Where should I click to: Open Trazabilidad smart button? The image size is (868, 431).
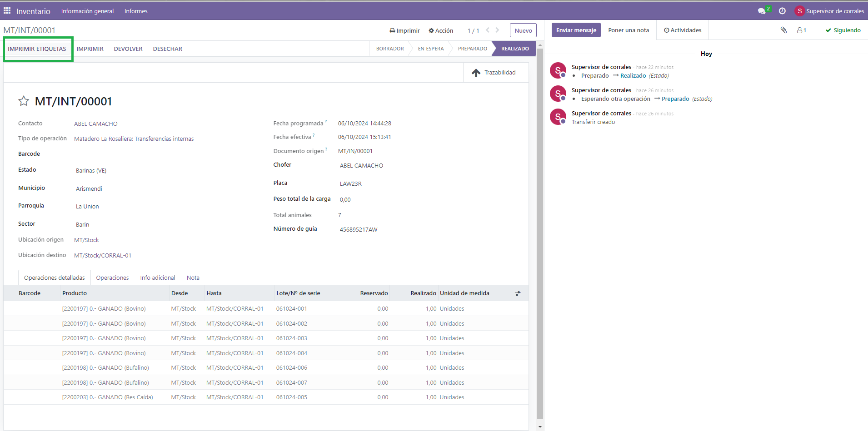tap(495, 73)
